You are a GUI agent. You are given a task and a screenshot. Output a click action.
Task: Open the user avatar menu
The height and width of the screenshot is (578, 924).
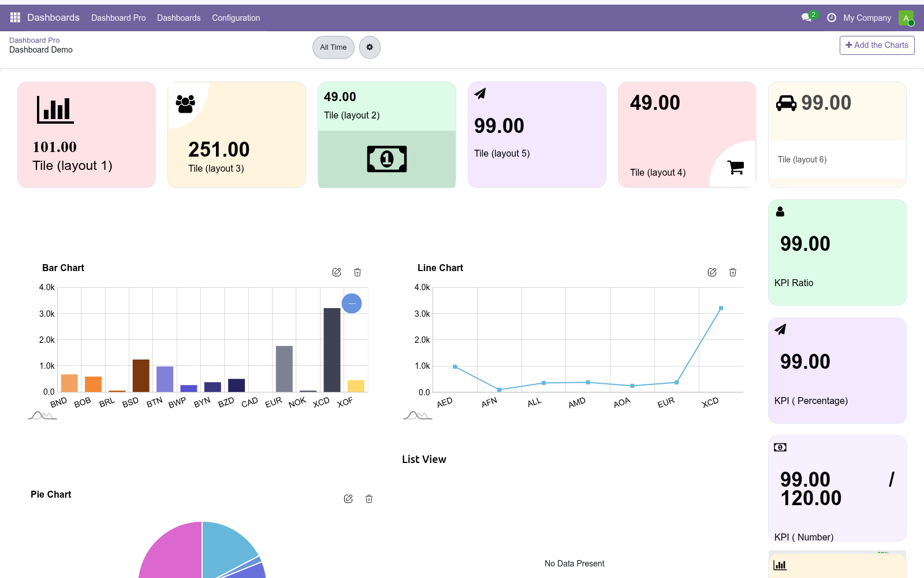coord(906,18)
